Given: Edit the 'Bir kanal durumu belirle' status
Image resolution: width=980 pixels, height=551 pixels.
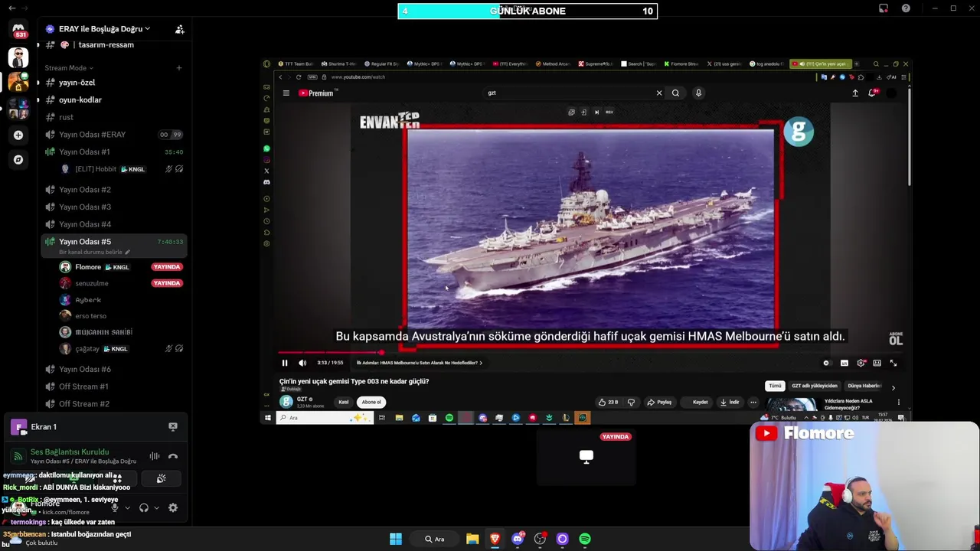Looking at the screenshot, I should click(94, 252).
